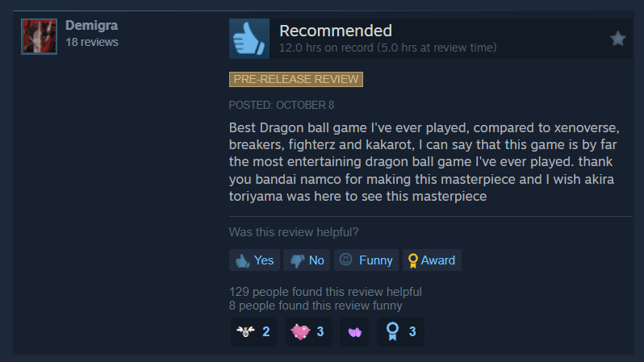Image resolution: width=644 pixels, height=362 pixels.
Task: Click the Pre-Release Review label
Action: [x=296, y=79]
